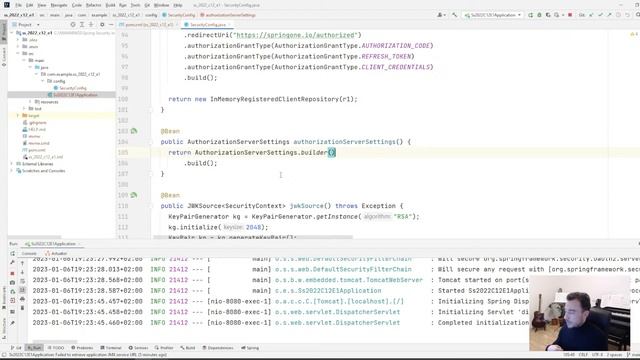
Task: Expand the test folder
Action: [x=24, y=109]
